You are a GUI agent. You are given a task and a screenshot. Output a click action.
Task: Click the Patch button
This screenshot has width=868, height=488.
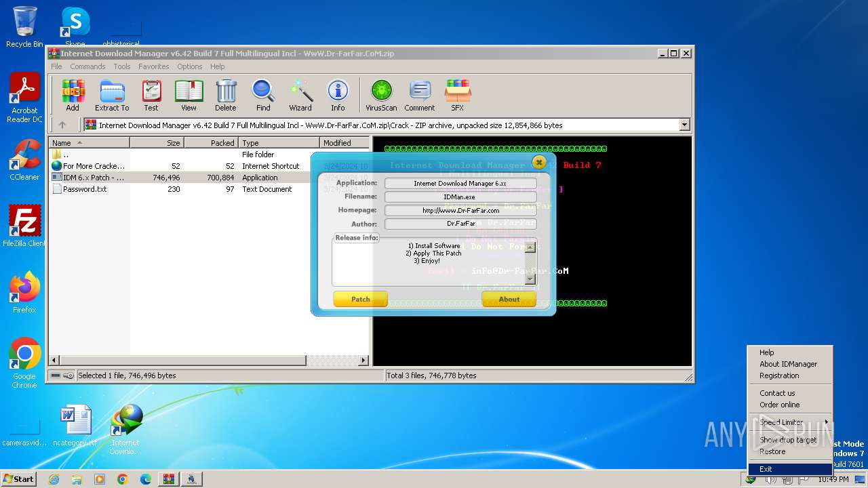click(x=361, y=299)
